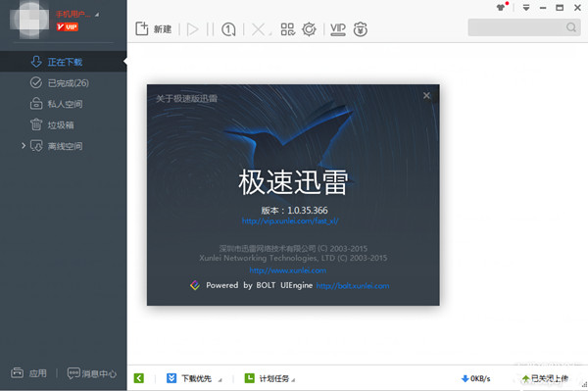Viewport: 588px width, 391px height.
Task: Expand the Offline Space chevron
Action: pos(24,145)
